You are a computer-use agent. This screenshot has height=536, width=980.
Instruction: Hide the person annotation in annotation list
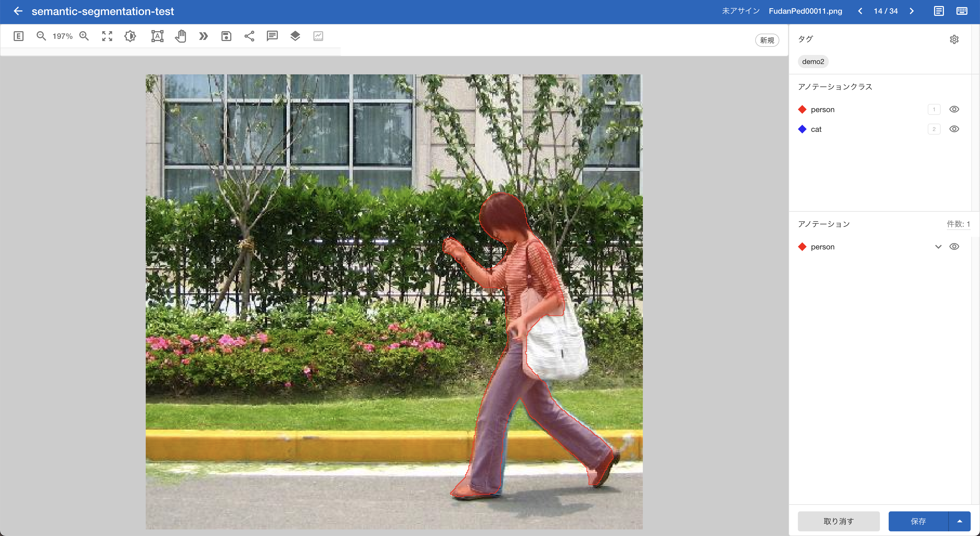(x=954, y=246)
